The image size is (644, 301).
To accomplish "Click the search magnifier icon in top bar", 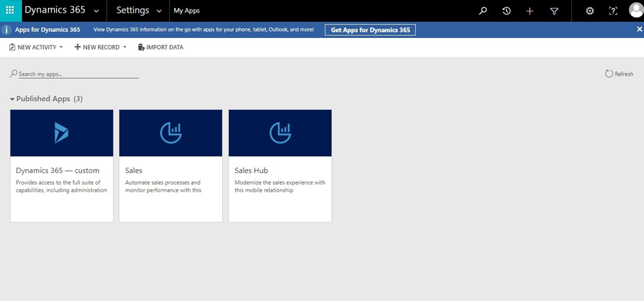I will tap(483, 11).
